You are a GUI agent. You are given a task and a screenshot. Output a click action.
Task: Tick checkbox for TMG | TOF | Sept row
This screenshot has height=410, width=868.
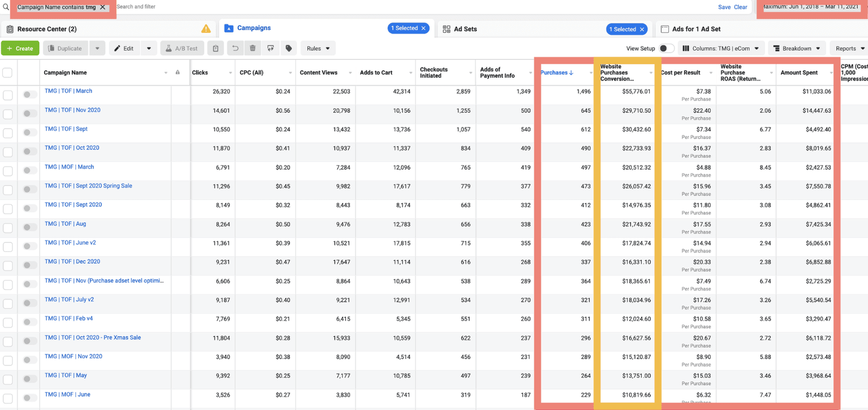click(8, 133)
